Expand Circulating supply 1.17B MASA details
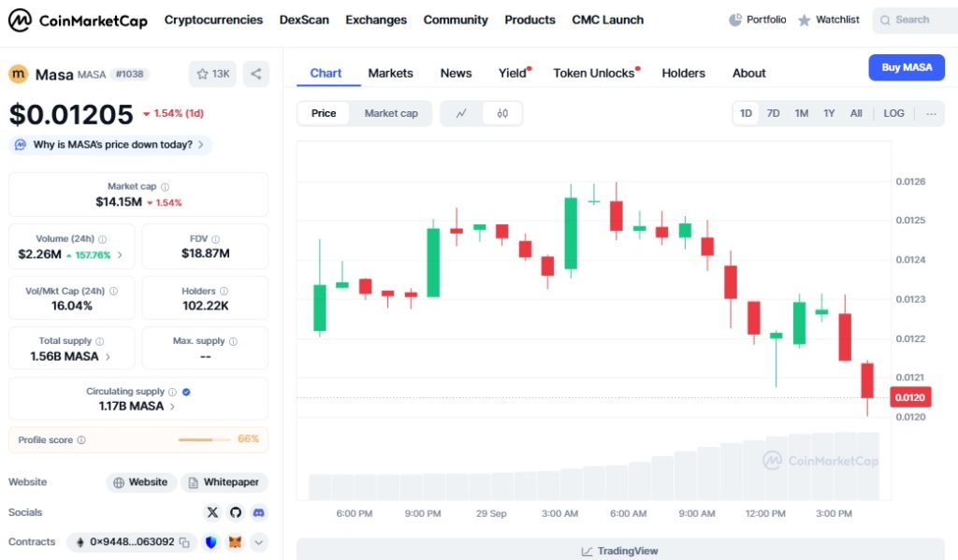 point(172,407)
